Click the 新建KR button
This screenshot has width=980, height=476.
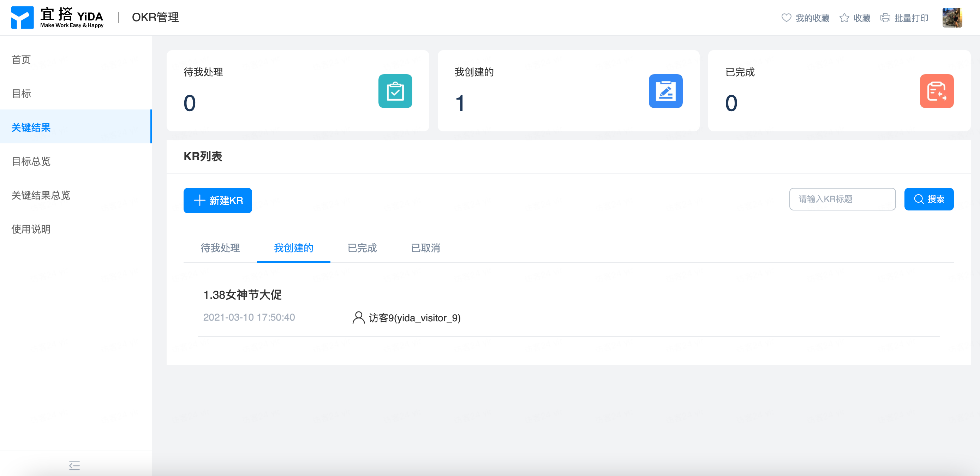[x=217, y=201]
